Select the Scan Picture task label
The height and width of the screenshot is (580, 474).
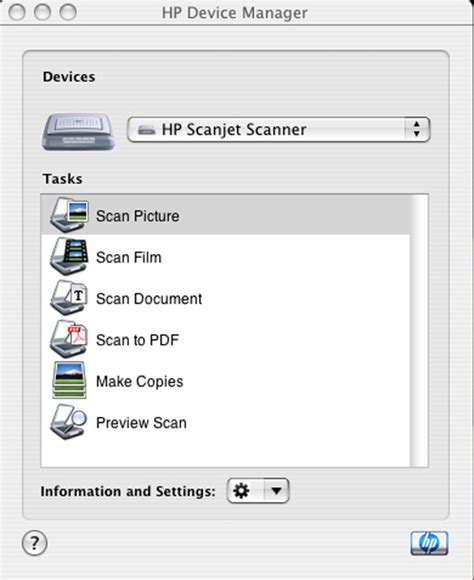coord(138,216)
